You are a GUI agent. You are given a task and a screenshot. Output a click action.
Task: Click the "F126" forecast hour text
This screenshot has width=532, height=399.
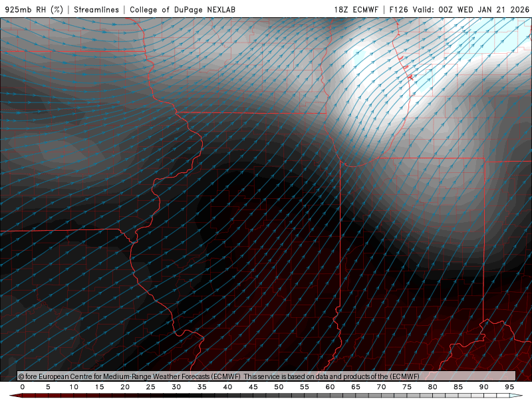398,9
